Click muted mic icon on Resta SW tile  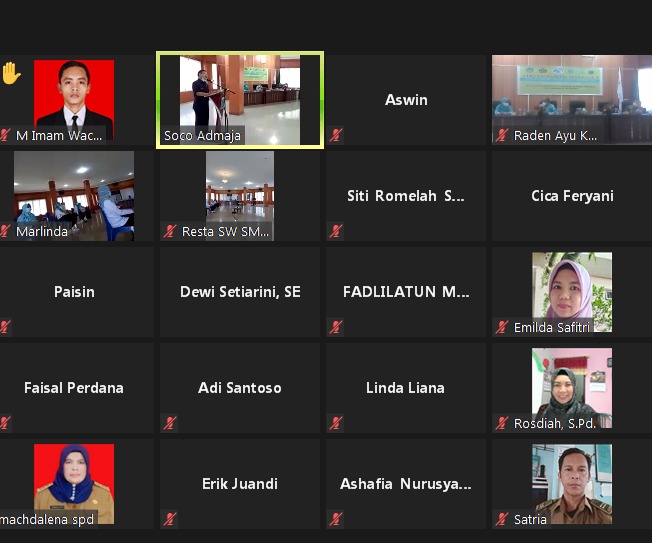click(x=170, y=231)
